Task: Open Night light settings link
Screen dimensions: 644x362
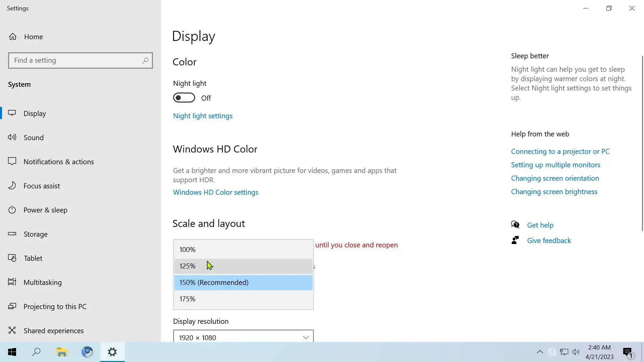Action: tap(203, 116)
